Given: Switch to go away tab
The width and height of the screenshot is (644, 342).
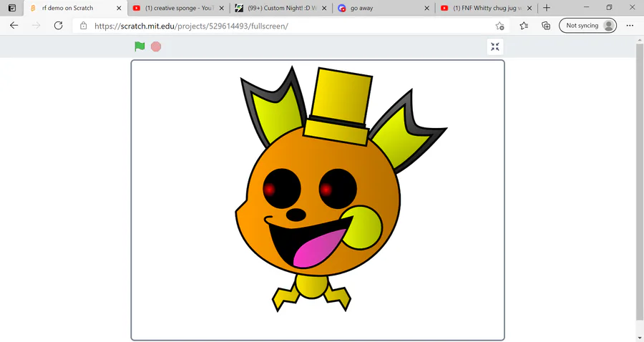Looking at the screenshot, I should pos(384,8).
